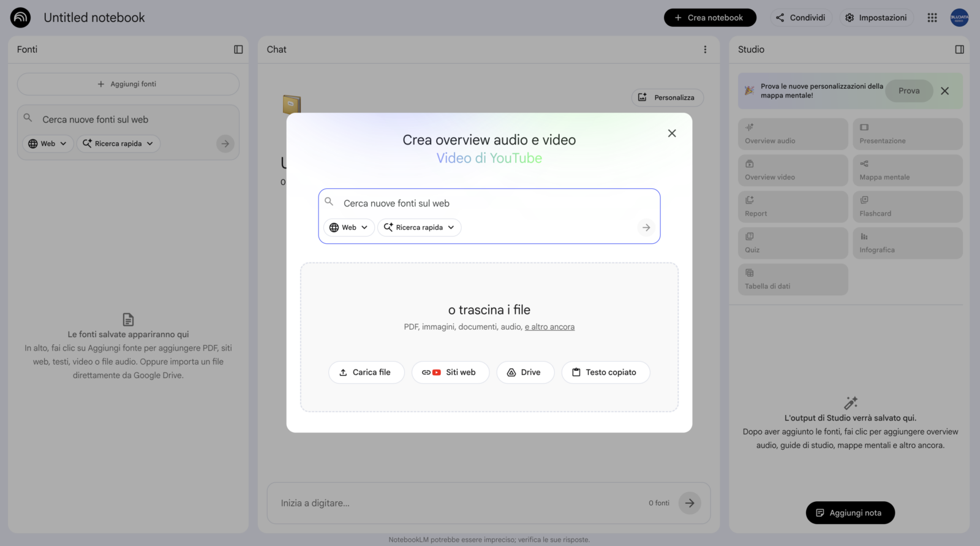The height and width of the screenshot is (546, 980).
Task: Open Ricerca rapida dropdown in dialog
Action: click(x=420, y=227)
